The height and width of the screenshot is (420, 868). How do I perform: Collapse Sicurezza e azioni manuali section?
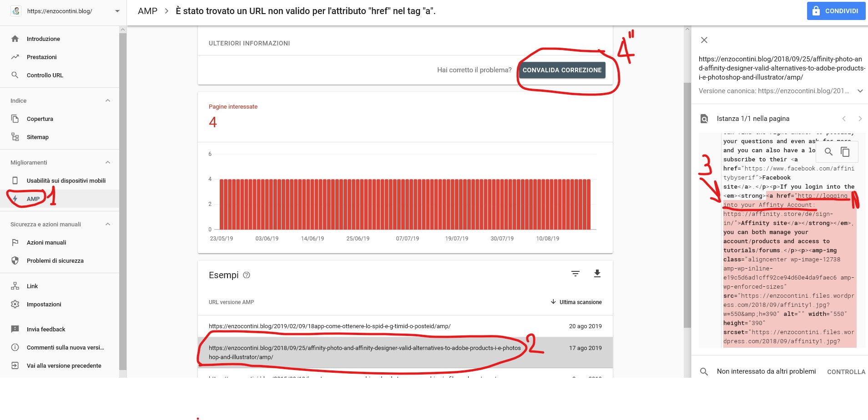(108, 224)
